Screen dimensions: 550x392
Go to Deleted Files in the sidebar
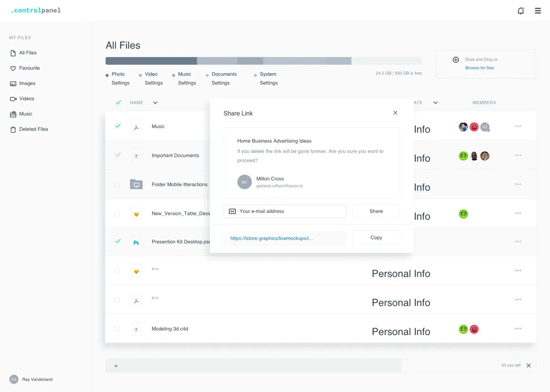[33, 129]
